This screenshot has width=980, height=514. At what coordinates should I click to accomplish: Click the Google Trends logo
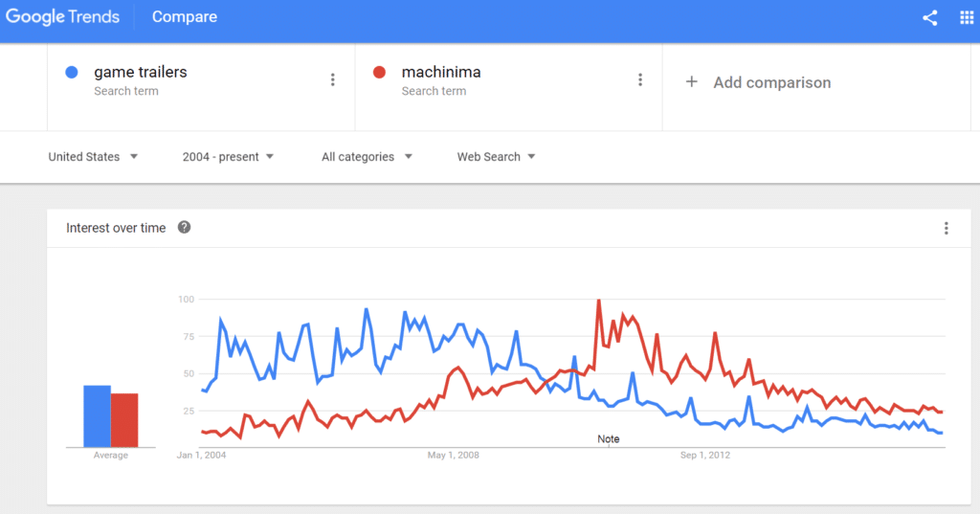pos(62,17)
